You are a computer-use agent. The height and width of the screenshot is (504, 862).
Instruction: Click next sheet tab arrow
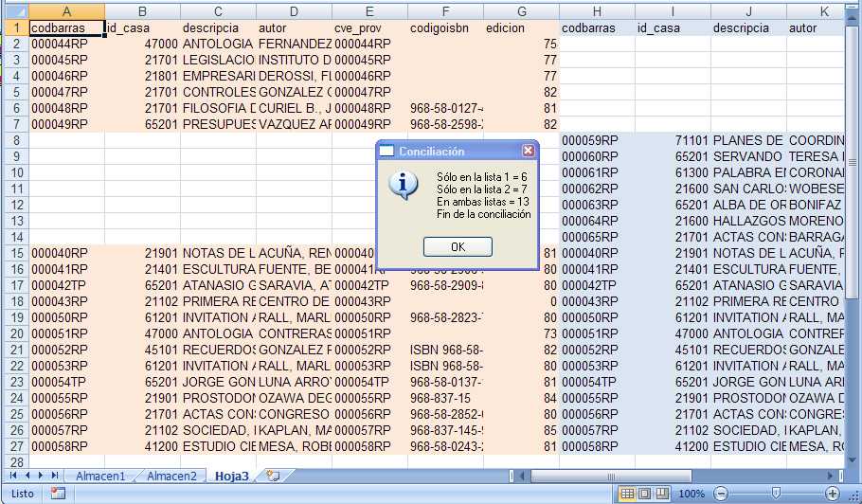[41, 476]
